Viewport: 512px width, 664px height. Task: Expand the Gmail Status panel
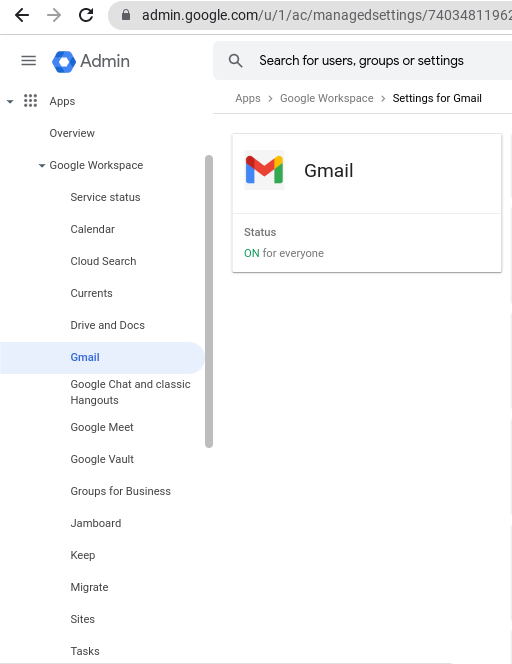coord(367,243)
